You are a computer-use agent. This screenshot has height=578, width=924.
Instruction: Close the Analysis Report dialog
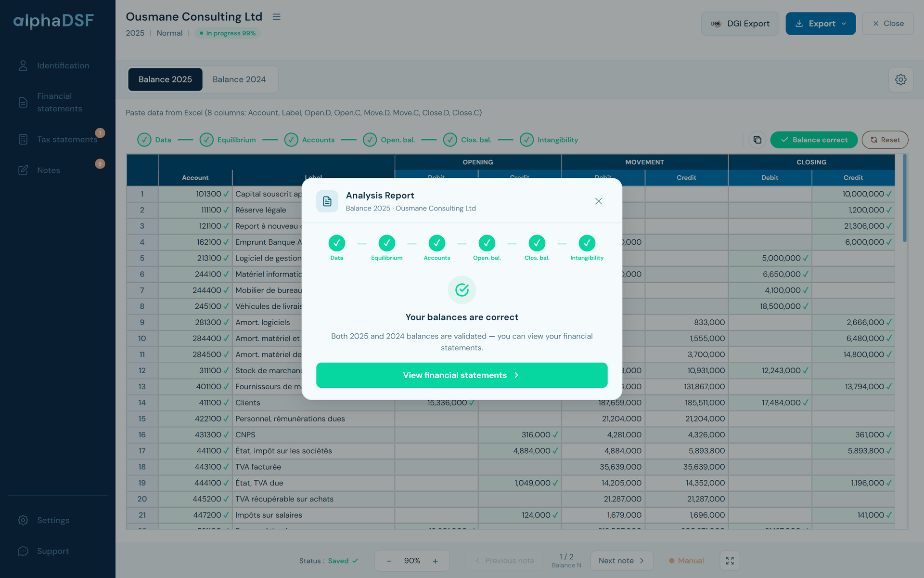598,201
